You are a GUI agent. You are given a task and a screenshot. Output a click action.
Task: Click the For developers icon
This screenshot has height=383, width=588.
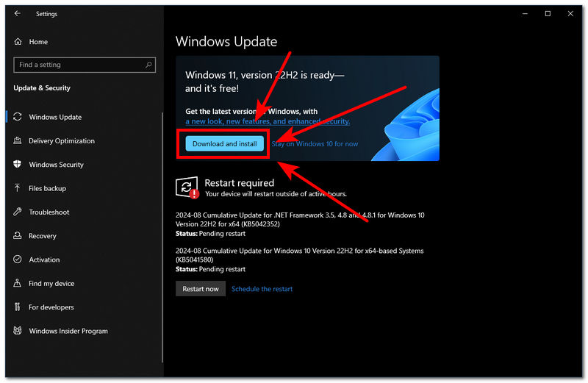[17, 307]
